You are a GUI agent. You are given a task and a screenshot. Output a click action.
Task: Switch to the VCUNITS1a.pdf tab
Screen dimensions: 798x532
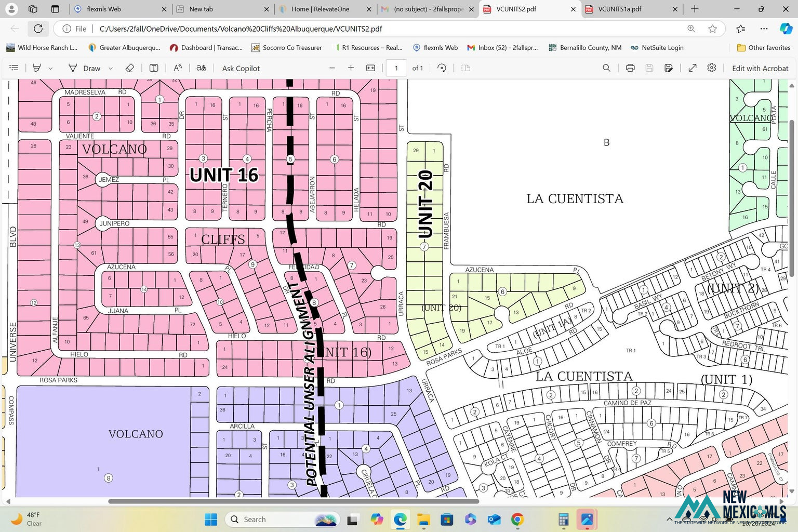[x=631, y=9]
